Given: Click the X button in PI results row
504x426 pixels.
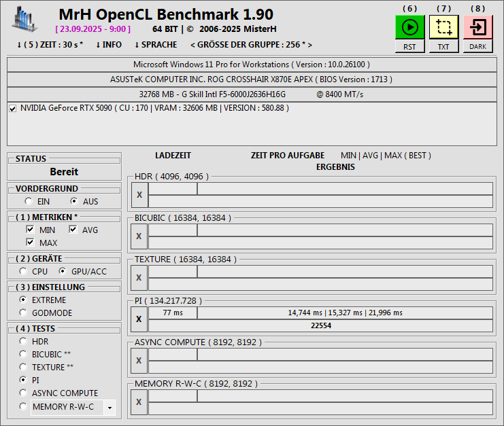Looking at the screenshot, I should pyautogui.click(x=139, y=319).
